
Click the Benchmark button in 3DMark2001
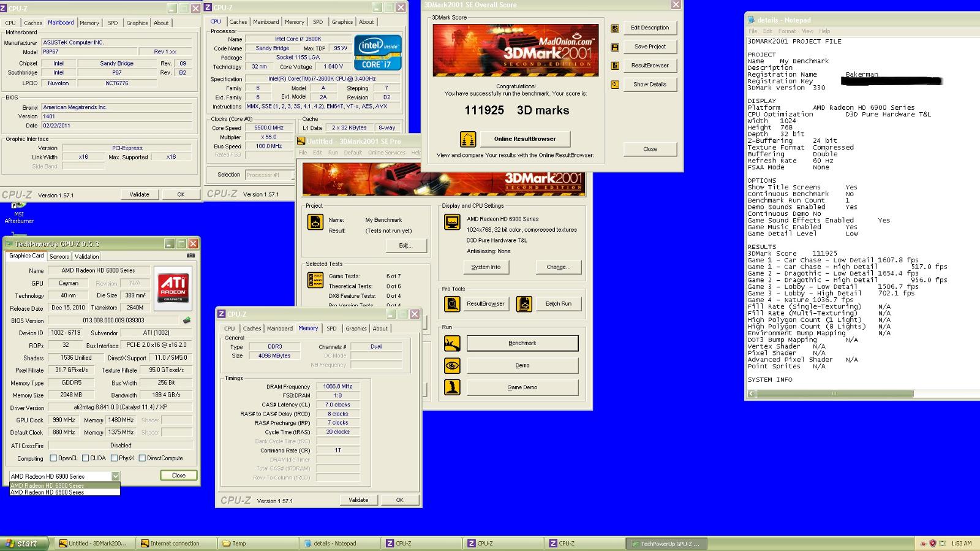(522, 343)
